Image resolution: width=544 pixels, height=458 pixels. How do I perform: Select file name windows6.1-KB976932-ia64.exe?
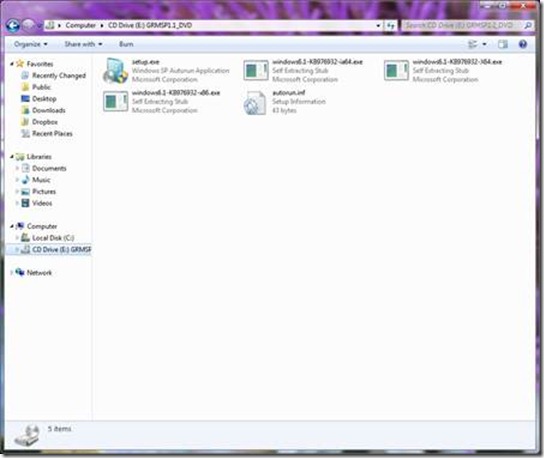[x=317, y=62]
